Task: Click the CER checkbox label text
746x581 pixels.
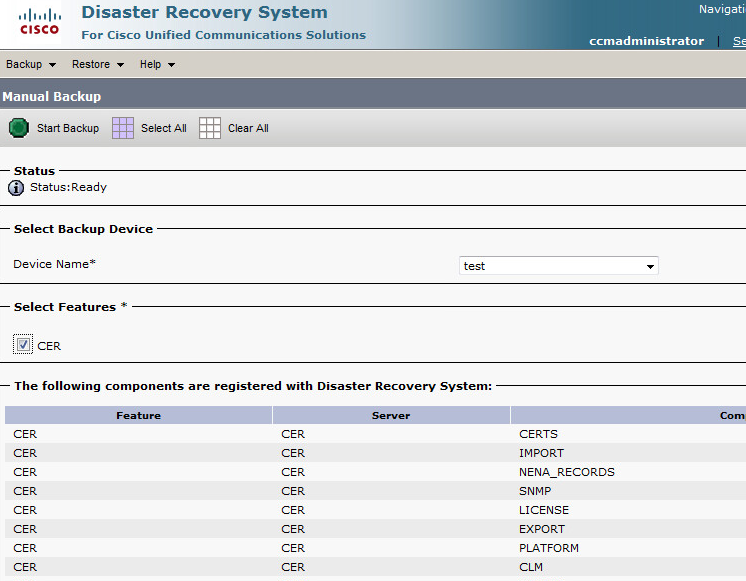Action: 49,346
